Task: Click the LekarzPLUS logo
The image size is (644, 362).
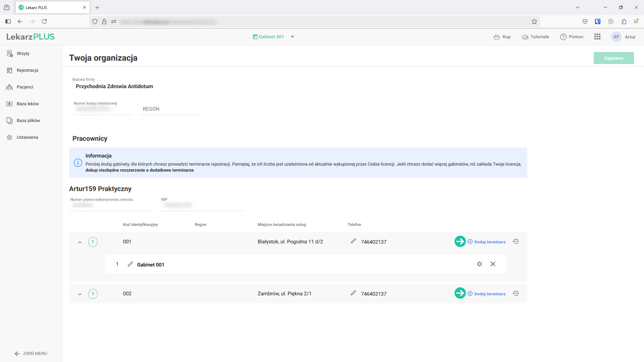Action: point(31,37)
